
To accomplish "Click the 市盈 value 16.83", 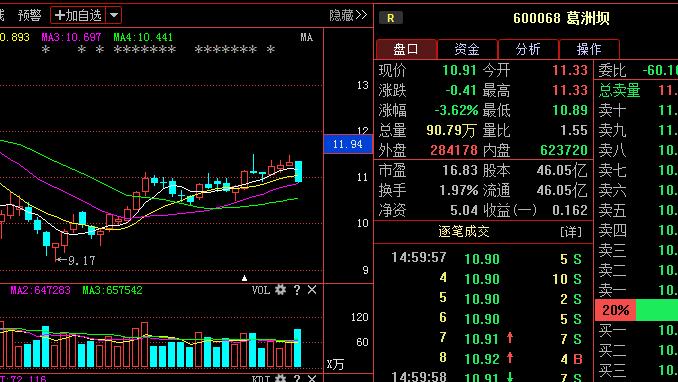I will click(x=460, y=170).
